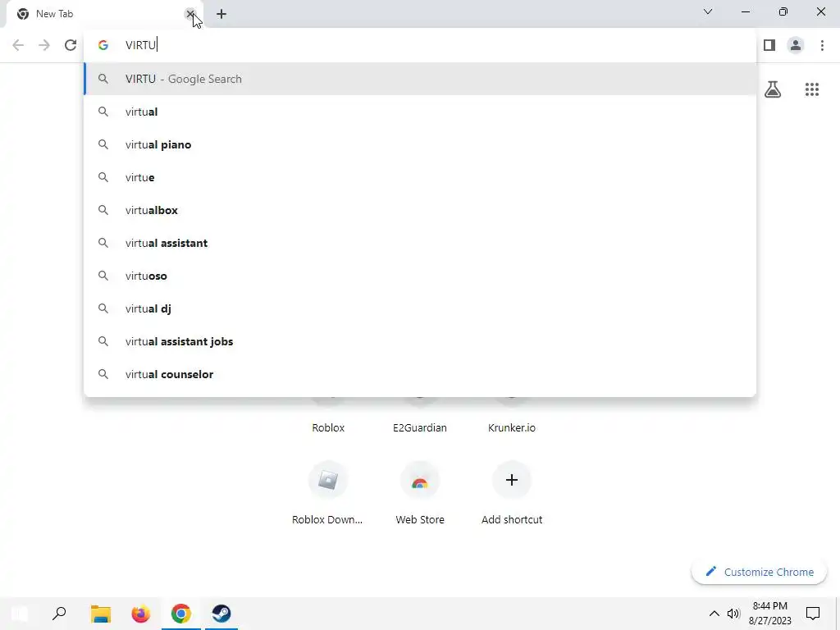
Task: Click the search icon beside "virtuoso"
Action: point(103,276)
